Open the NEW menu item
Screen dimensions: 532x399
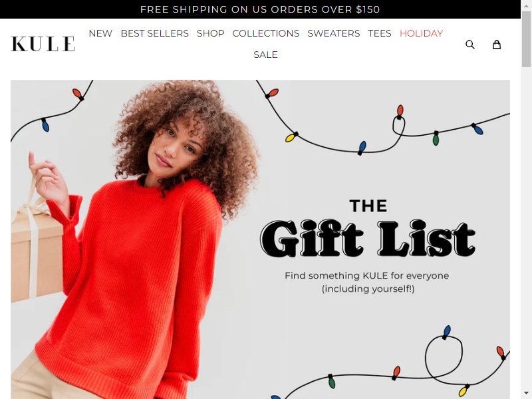coord(100,33)
